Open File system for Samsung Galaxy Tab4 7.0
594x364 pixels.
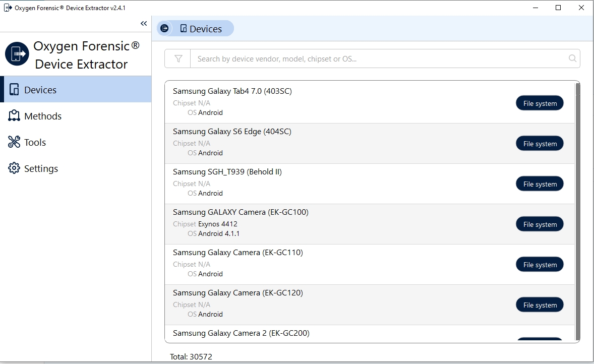point(540,103)
